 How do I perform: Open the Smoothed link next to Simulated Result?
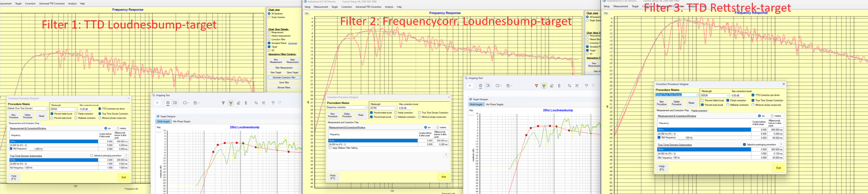pyautogui.click(x=293, y=43)
